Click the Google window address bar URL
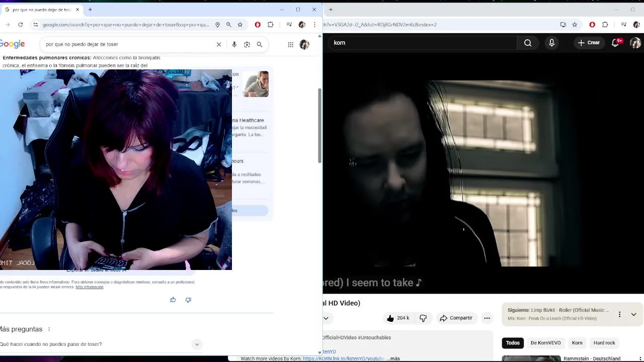Image resolution: width=644 pixels, height=362 pixels. [126, 25]
